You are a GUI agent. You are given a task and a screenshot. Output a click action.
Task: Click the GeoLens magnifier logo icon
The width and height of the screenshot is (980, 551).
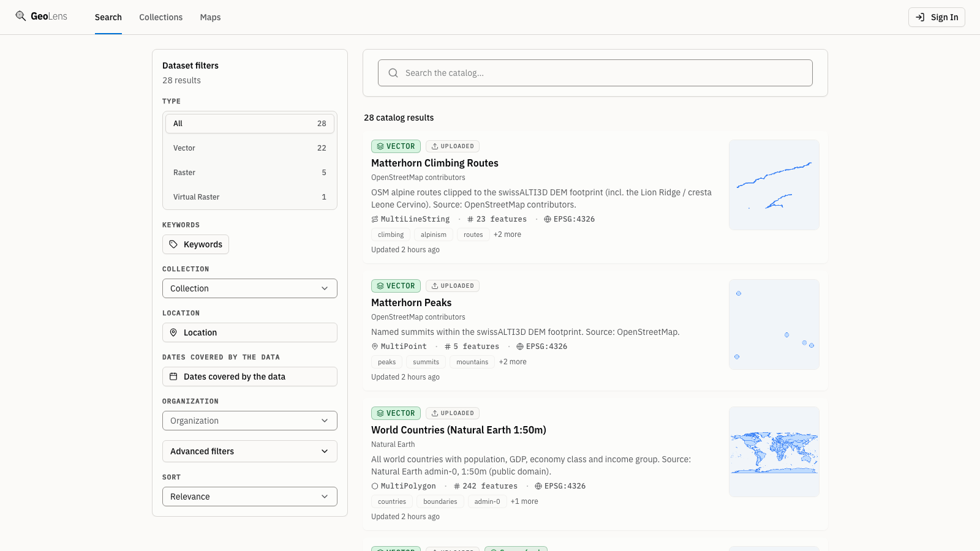pos(21,16)
